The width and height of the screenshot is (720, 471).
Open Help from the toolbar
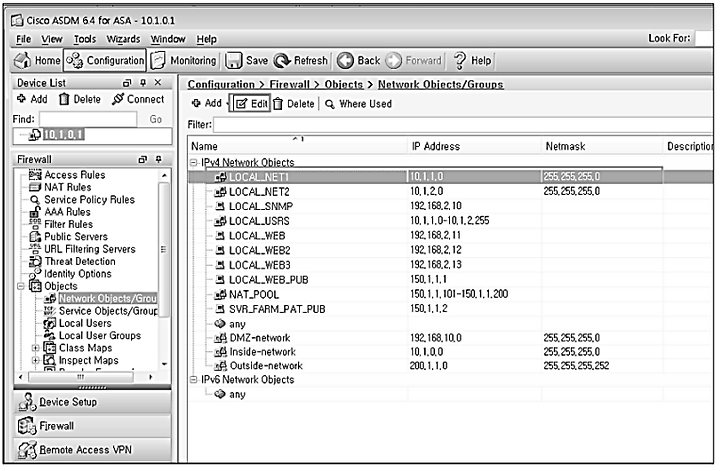pos(472,61)
